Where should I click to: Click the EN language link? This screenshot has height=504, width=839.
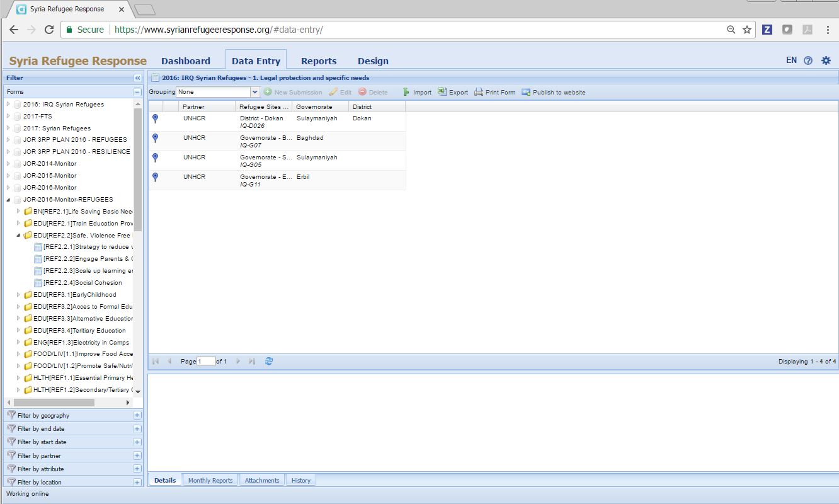coord(791,60)
